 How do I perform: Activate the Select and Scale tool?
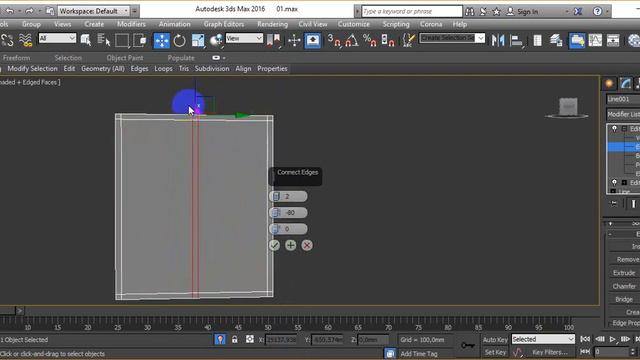click(x=198, y=40)
